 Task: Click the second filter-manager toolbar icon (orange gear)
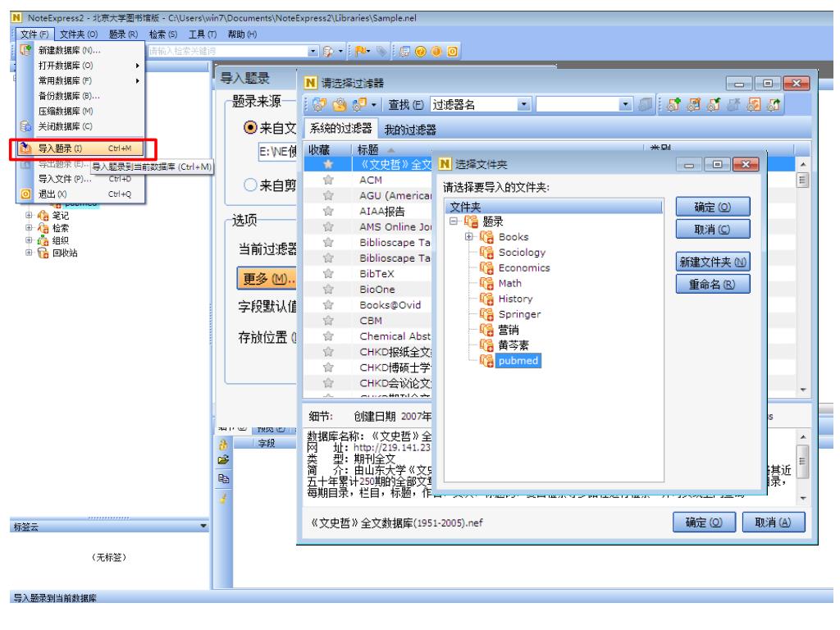(339, 104)
